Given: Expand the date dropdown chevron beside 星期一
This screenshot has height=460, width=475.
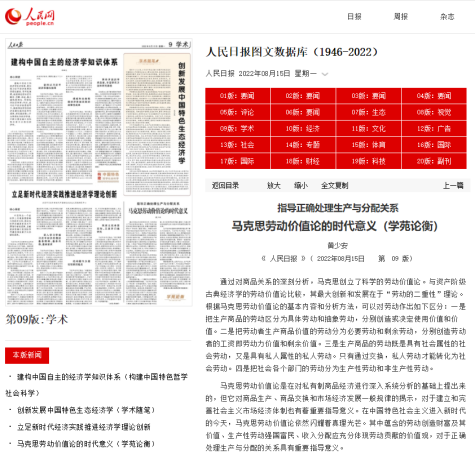Looking at the screenshot, I should point(325,74).
